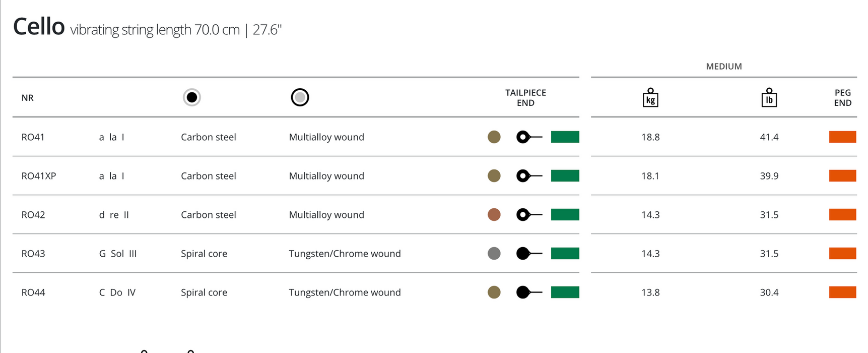The image size is (868, 353).
Task: Click the RO41XP ball-end tailpiece icon
Action: coord(528,176)
